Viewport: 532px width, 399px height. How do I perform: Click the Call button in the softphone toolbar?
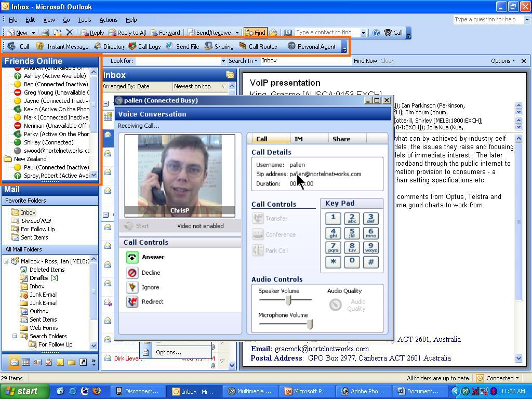tap(18, 46)
